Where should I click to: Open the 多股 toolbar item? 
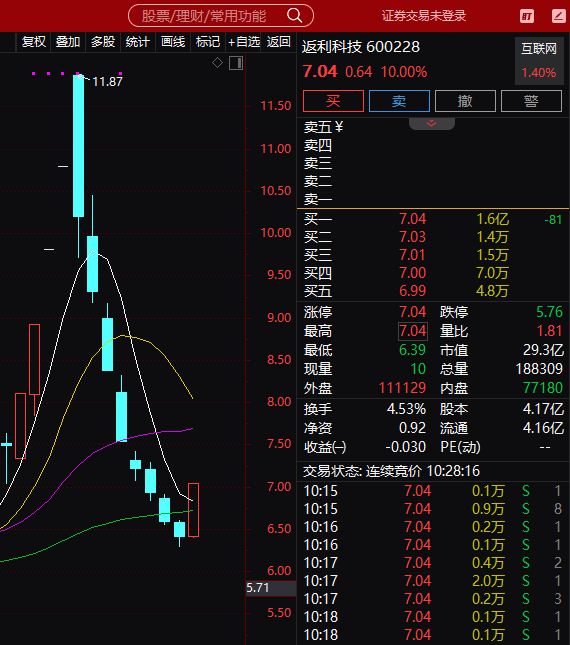(103, 42)
